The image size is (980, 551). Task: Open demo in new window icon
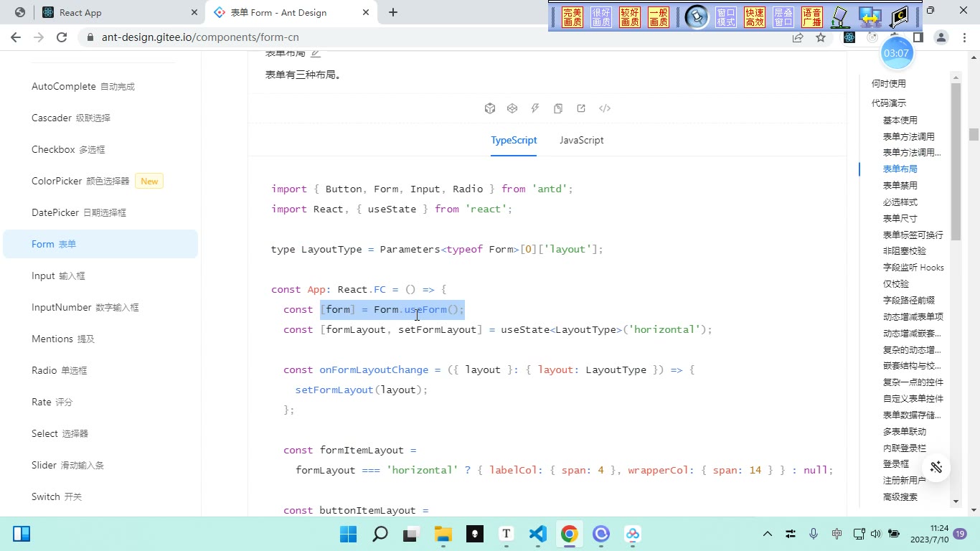tap(581, 108)
